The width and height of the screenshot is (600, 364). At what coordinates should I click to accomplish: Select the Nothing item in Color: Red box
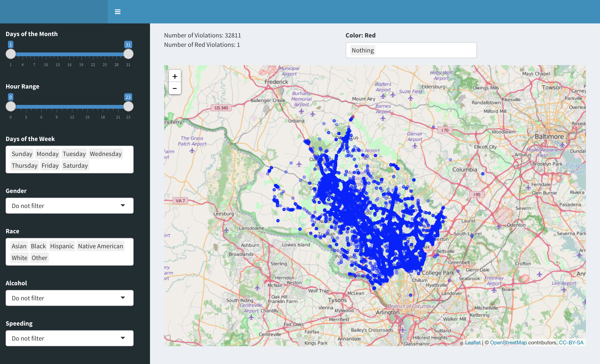tap(362, 50)
